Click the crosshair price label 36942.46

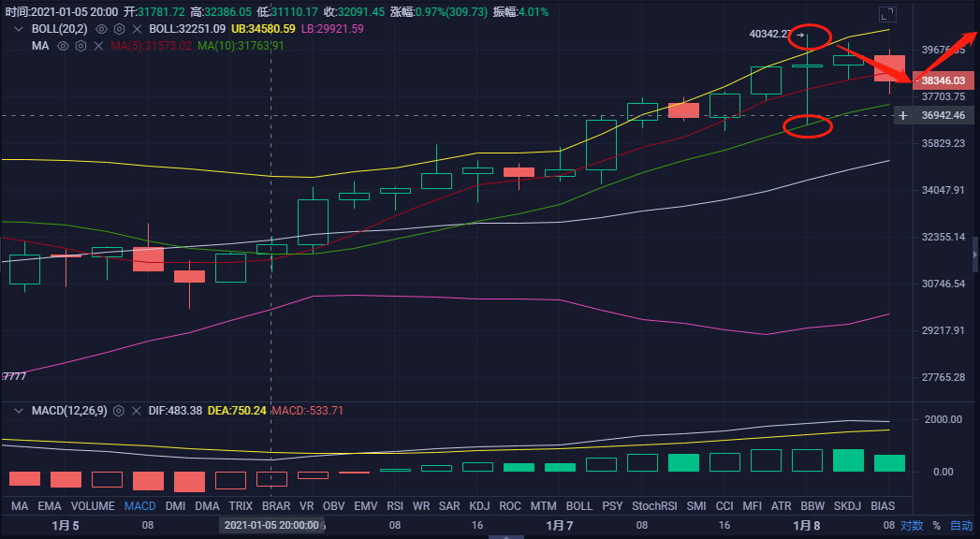pos(943,115)
